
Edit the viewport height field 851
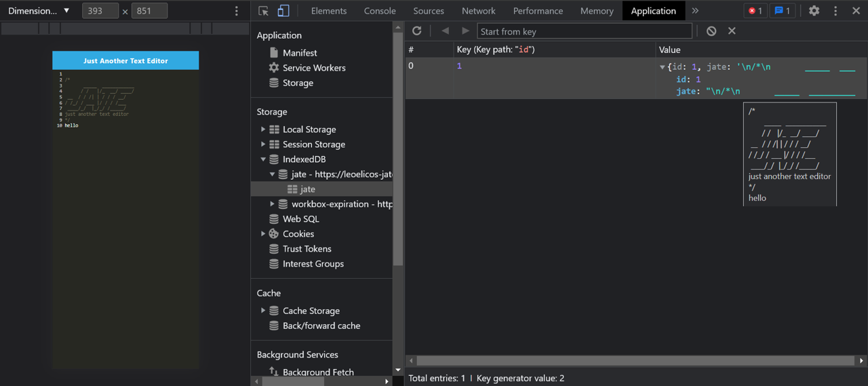(149, 11)
